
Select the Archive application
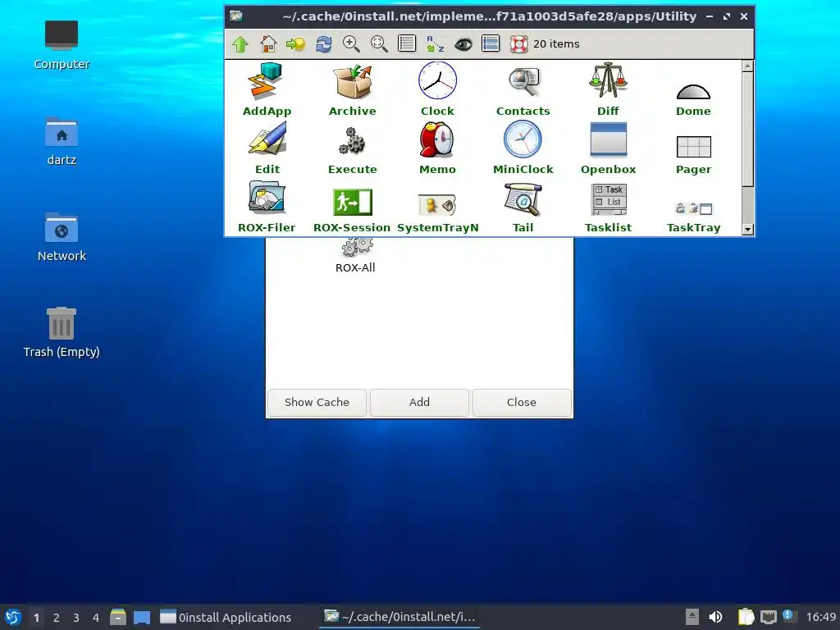pos(353,89)
